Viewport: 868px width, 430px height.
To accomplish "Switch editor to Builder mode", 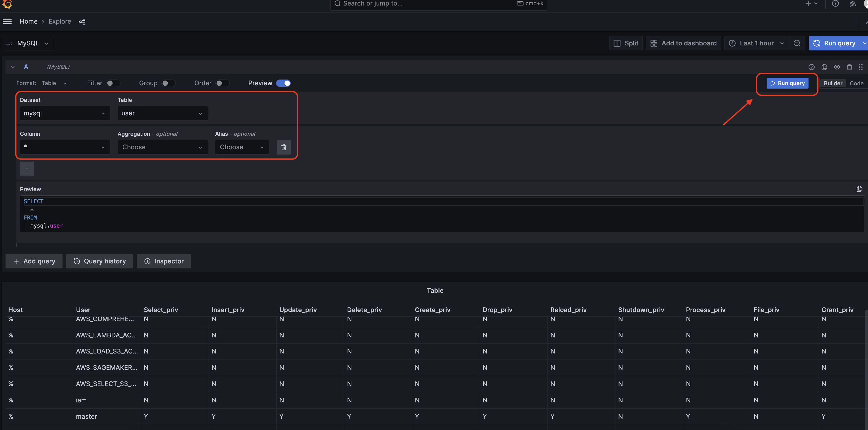I will tap(833, 83).
